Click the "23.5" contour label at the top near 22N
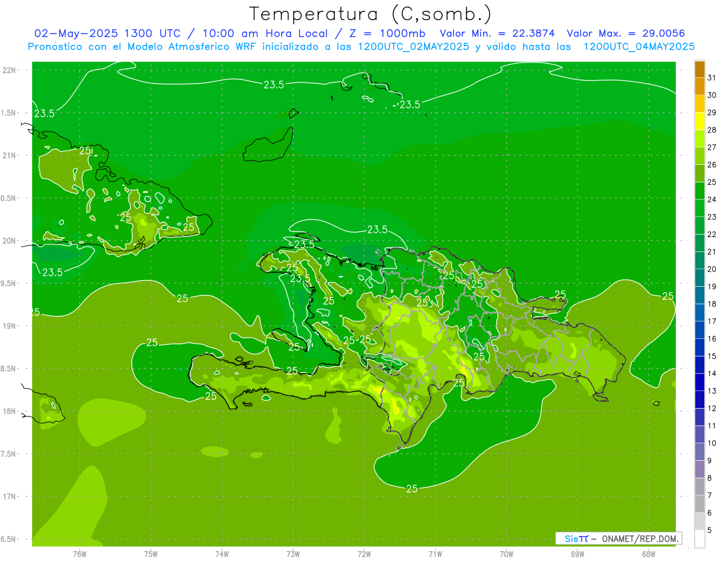The image size is (728, 562). click(274, 85)
